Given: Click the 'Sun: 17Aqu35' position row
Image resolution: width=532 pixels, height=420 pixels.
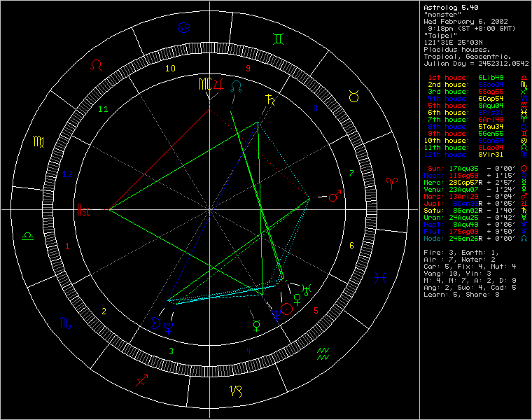Looking at the screenshot, I should click(477, 169).
